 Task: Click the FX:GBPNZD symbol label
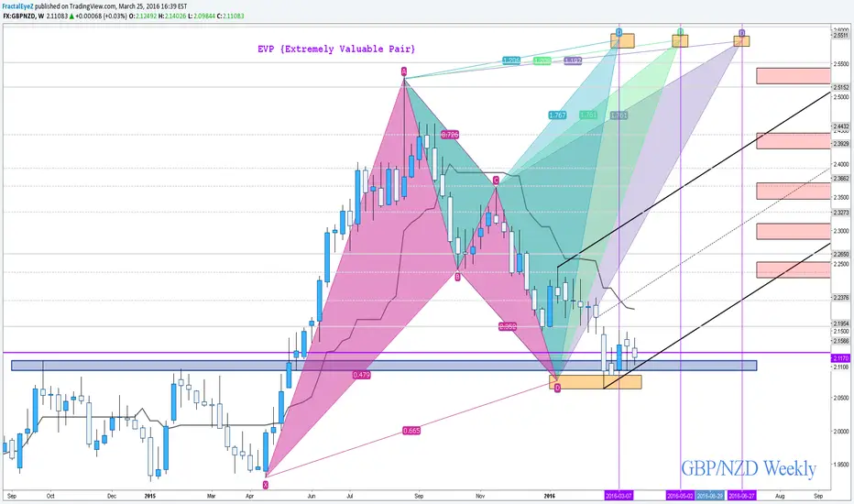click(19, 16)
